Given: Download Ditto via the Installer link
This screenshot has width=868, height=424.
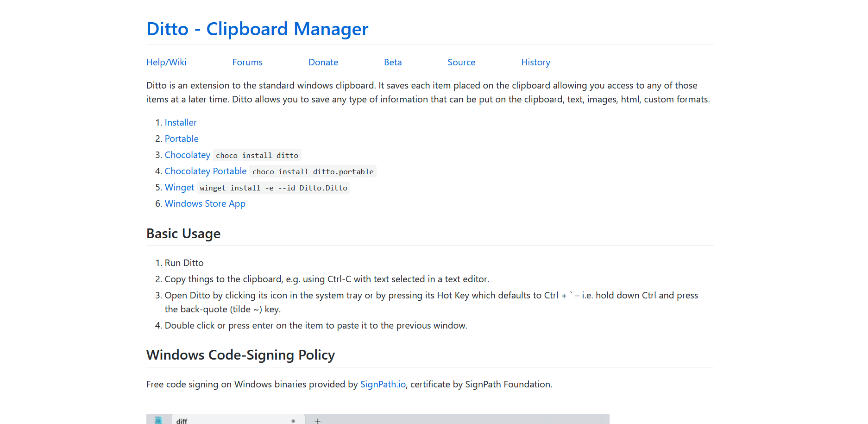Looking at the screenshot, I should point(181,122).
